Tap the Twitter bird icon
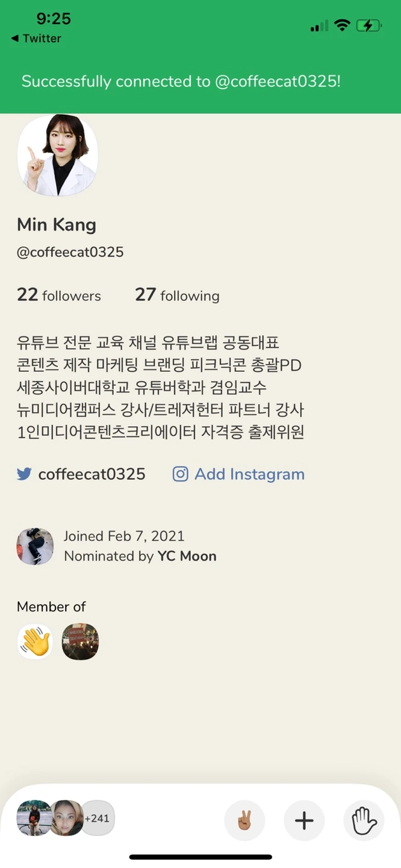This screenshot has width=401, height=868. (x=24, y=474)
